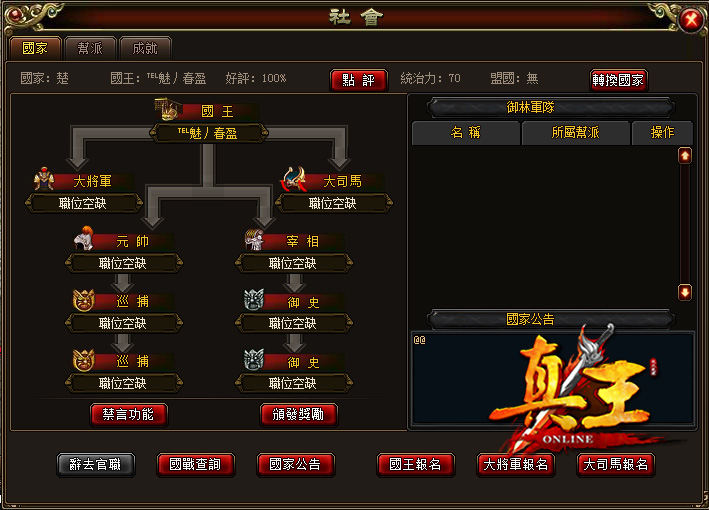Click the lower 御史 silver mask icon
The height and width of the screenshot is (510, 709).
pos(254,359)
